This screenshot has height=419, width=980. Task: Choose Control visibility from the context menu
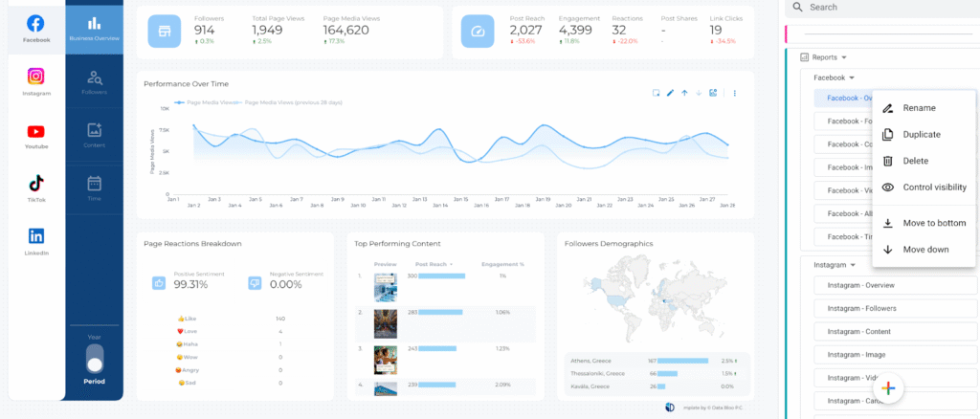(x=927, y=187)
